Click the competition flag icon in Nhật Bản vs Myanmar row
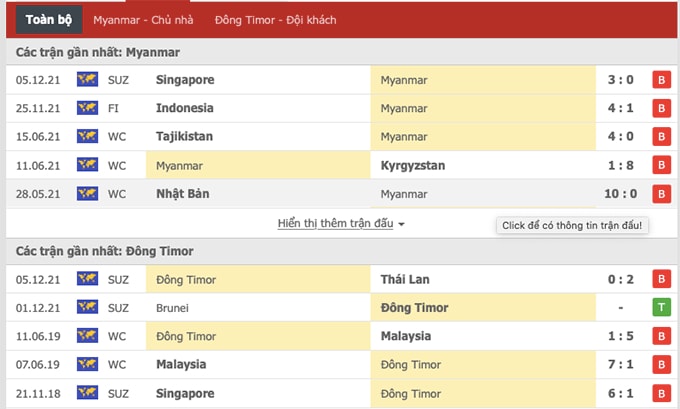Image resolution: width=680 pixels, height=409 pixels. tap(87, 193)
